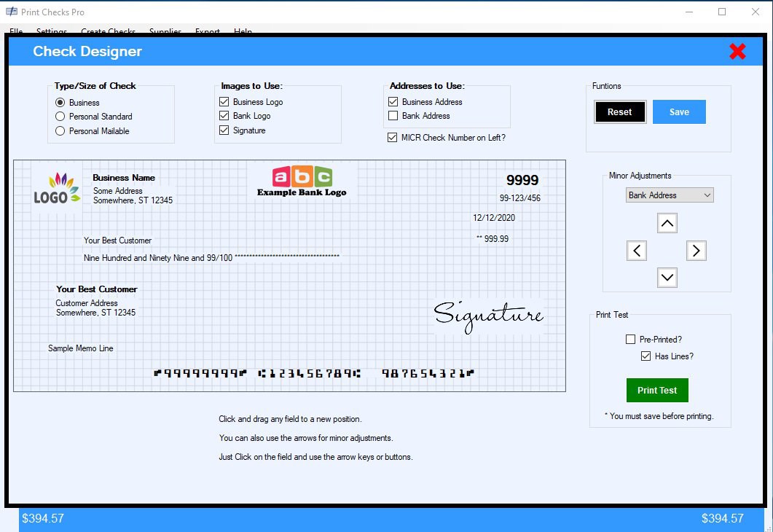Uncheck MICR Check Number on Left

click(x=393, y=137)
